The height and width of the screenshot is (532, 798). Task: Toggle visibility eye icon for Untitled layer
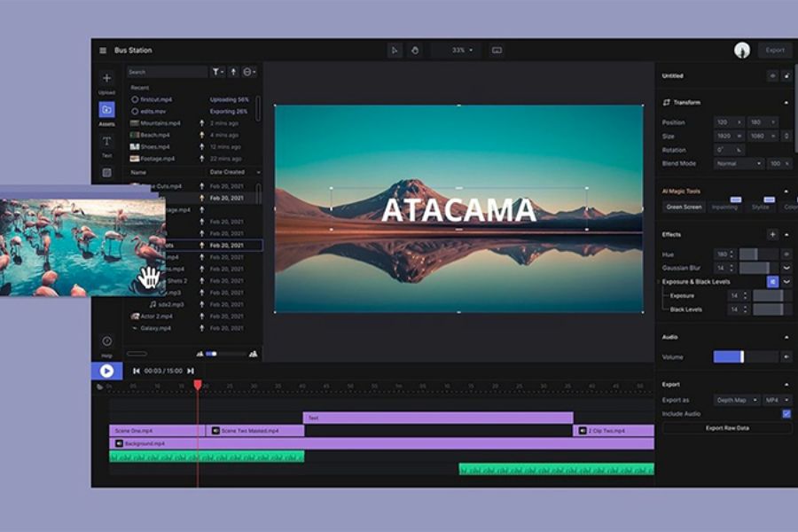coord(771,76)
